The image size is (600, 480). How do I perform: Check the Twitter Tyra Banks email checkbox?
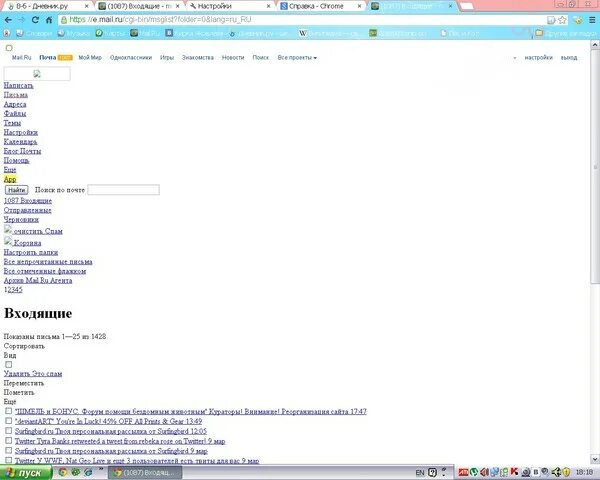pyautogui.click(x=8, y=441)
